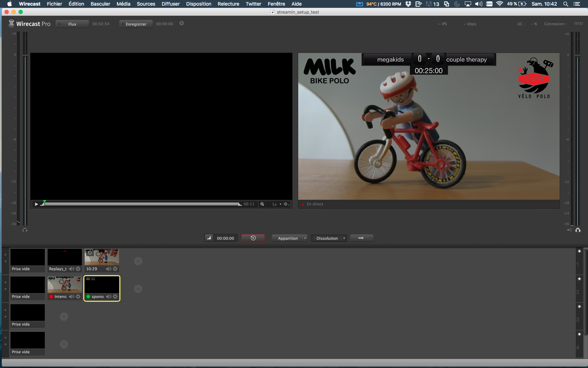Screen dimensions: 588x368
Task: Toggle audio speaker on the Intensi shot
Action: [x=71, y=297]
